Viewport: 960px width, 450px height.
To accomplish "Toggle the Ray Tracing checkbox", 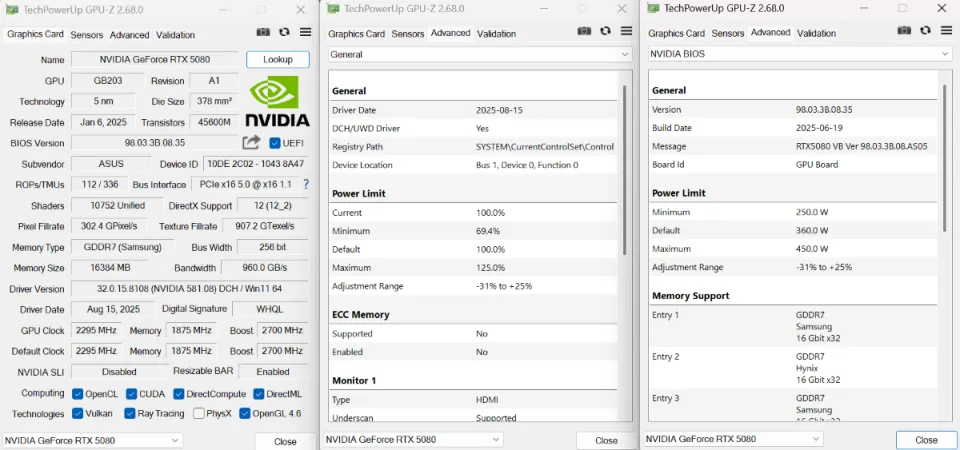I will click(131, 414).
